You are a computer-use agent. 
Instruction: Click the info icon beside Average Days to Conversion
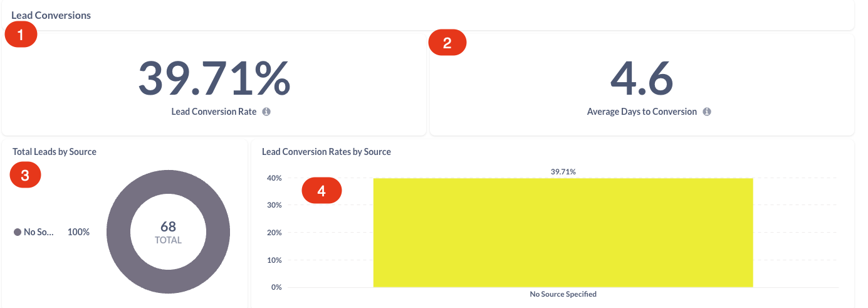pos(707,112)
